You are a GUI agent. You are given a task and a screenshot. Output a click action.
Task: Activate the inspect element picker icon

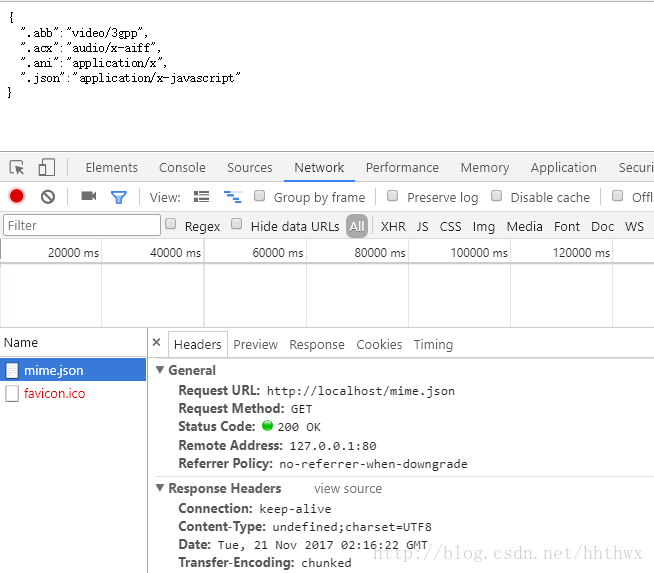pyautogui.click(x=17, y=168)
